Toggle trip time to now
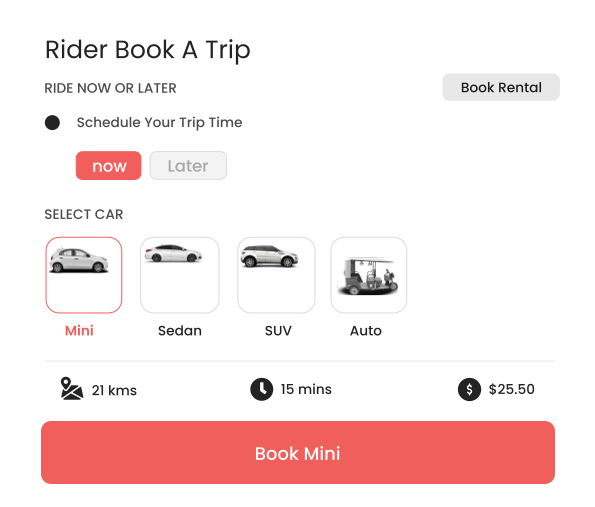The height and width of the screenshot is (507, 595). (x=109, y=165)
